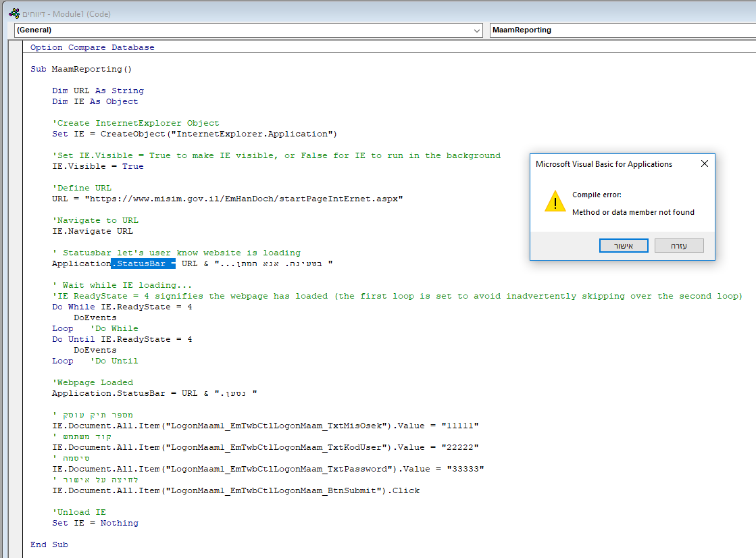Click the "Method or data member not found" text

[x=633, y=212]
